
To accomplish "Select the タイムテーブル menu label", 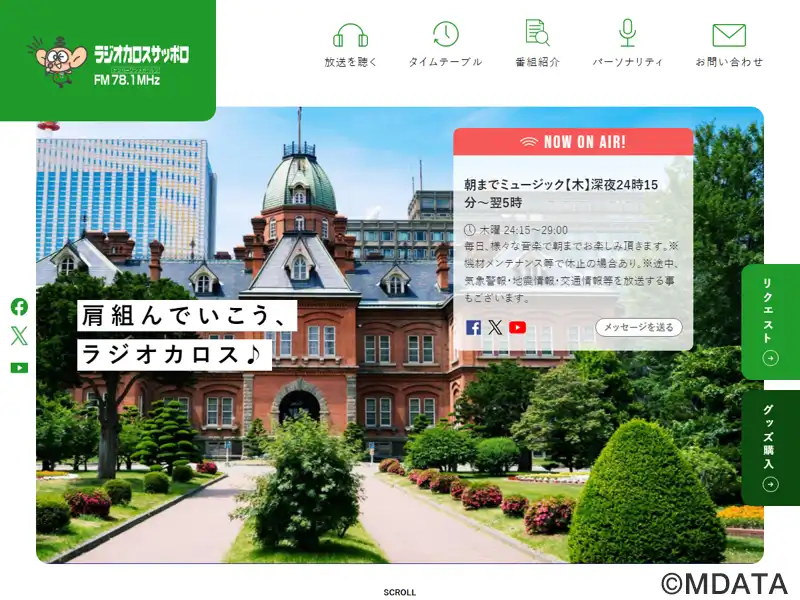I will 445,62.
